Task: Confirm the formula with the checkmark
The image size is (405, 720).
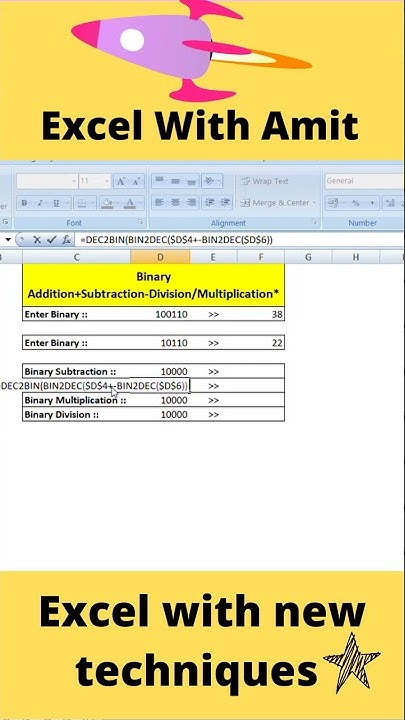Action: (x=51, y=240)
